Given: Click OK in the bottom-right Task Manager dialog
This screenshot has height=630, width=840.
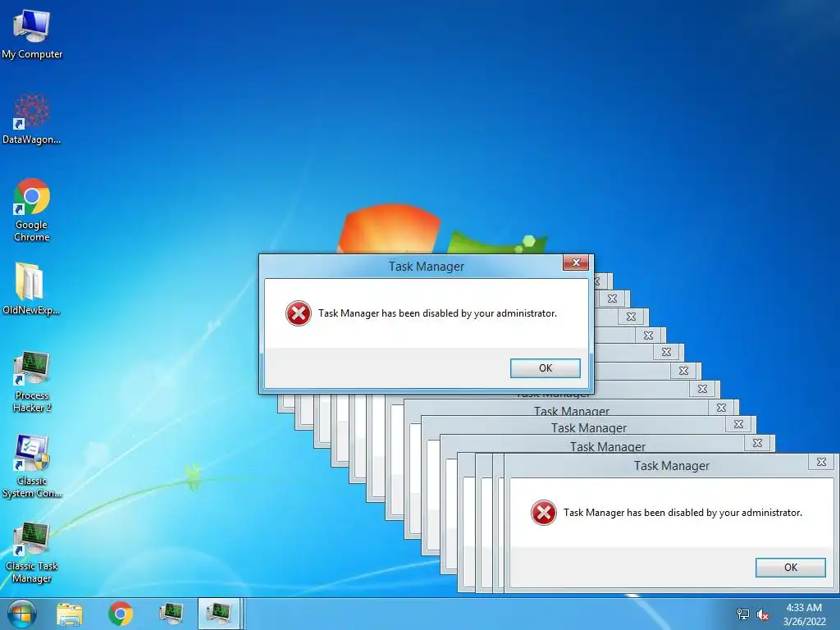Looking at the screenshot, I should click(791, 568).
